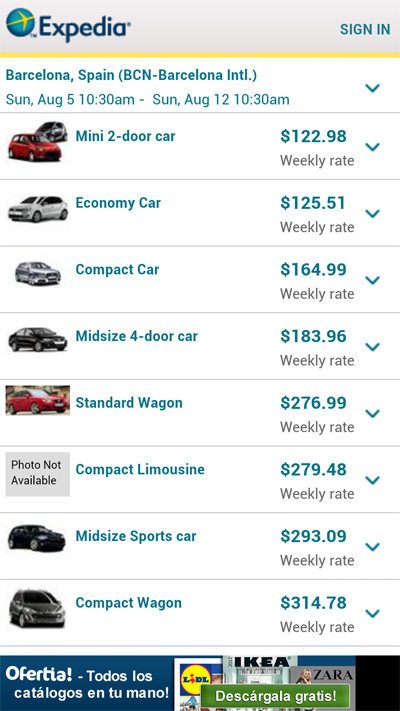
Task: Expand the Mini 2-door car chevron
Action: [373, 146]
